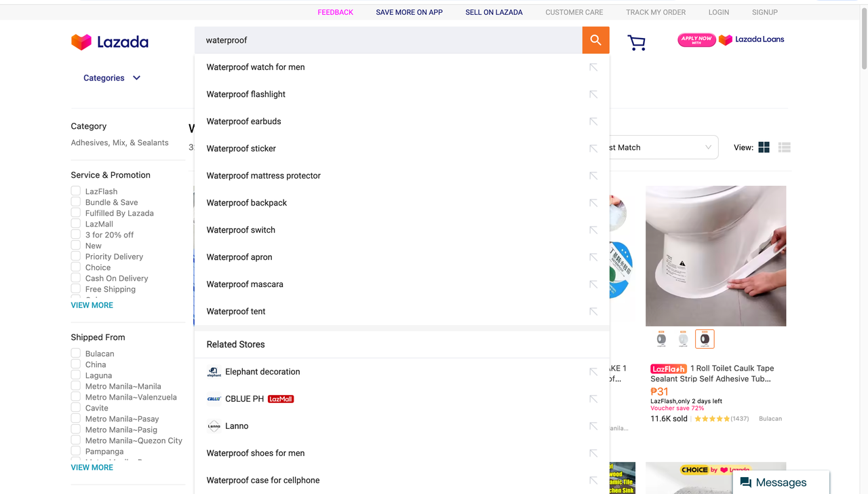Open CUSTOMER CARE menu

point(574,12)
